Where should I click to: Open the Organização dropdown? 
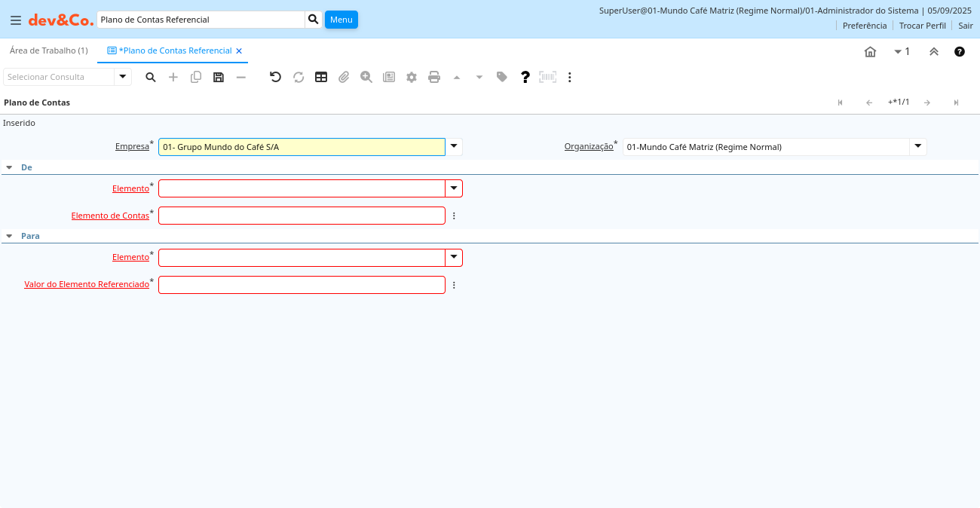(x=917, y=147)
